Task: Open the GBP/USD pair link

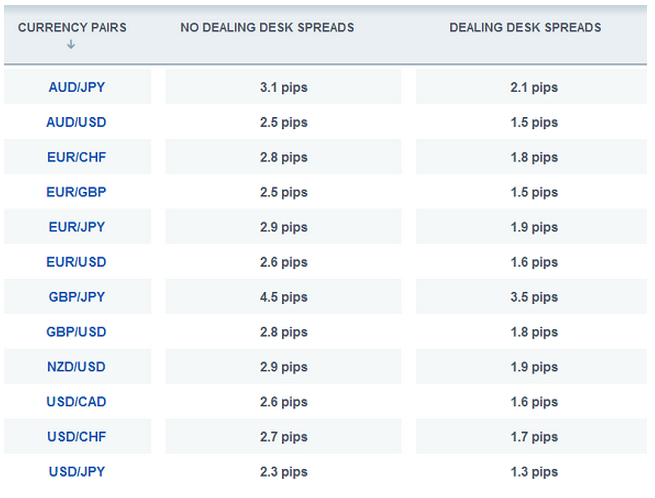Action: tap(77, 332)
